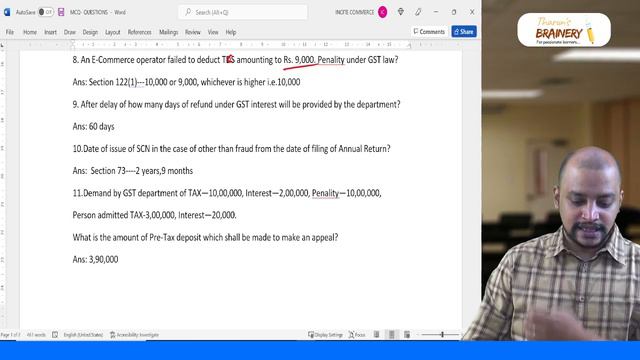Click the tab selector at ruler corner

pos(2,44)
